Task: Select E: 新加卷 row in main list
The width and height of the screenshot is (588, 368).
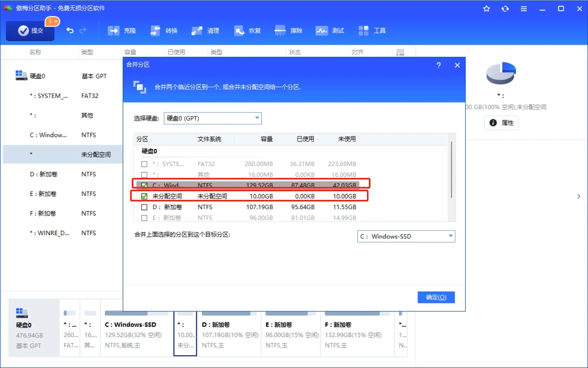Action: click(63, 194)
